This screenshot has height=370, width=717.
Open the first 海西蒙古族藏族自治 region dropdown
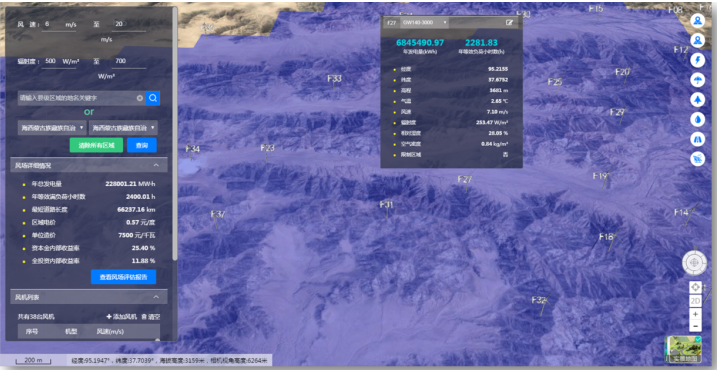pyautogui.click(x=52, y=128)
